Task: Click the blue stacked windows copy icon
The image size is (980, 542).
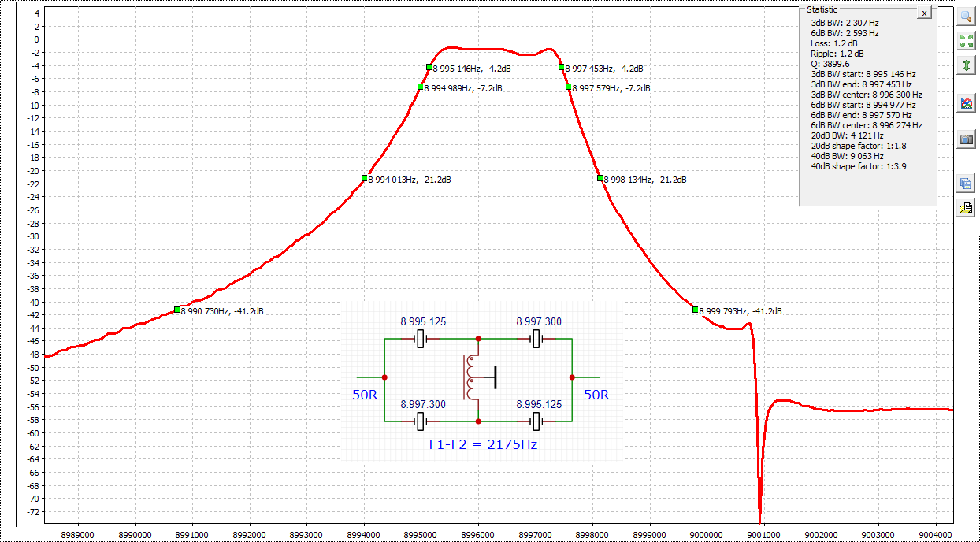Action: (x=966, y=184)
